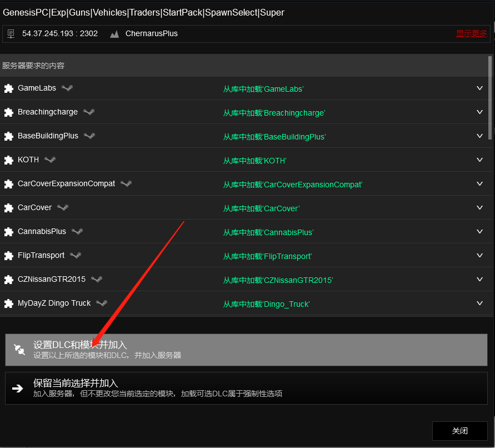
Task: Expand the CannabisPlus row chevron
Action: coord(479,232)
